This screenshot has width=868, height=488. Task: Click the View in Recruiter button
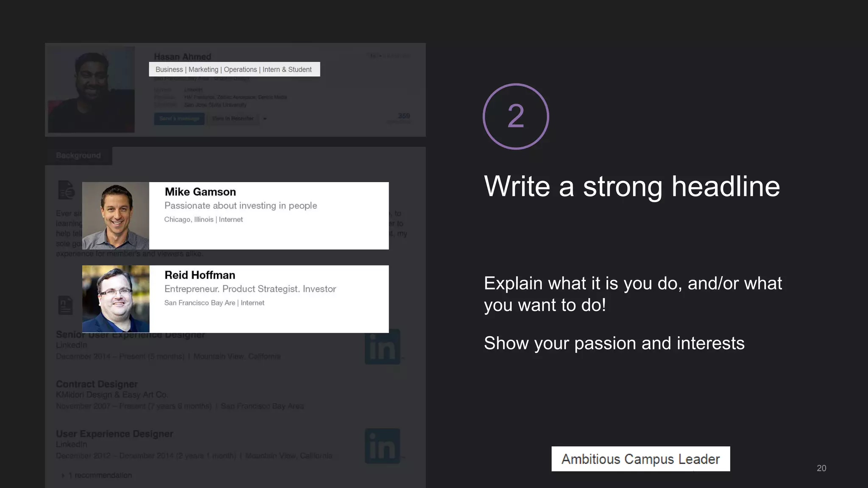point(233,119)
